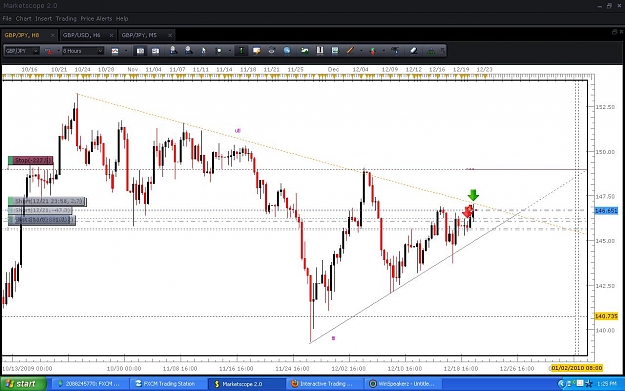Open the 8 Hours period dropdown
Viewport: 625px width, 391px height.
(100, 51)
